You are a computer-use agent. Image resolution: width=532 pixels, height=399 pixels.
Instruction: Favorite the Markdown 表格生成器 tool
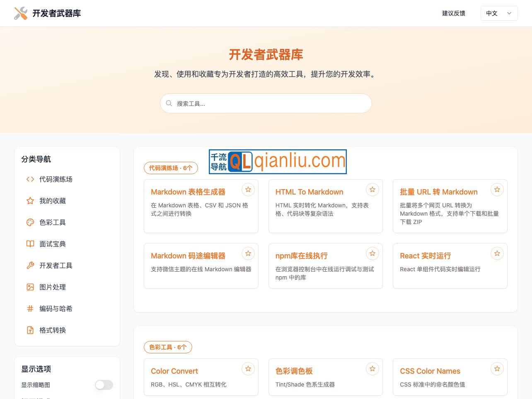(248, 189)
